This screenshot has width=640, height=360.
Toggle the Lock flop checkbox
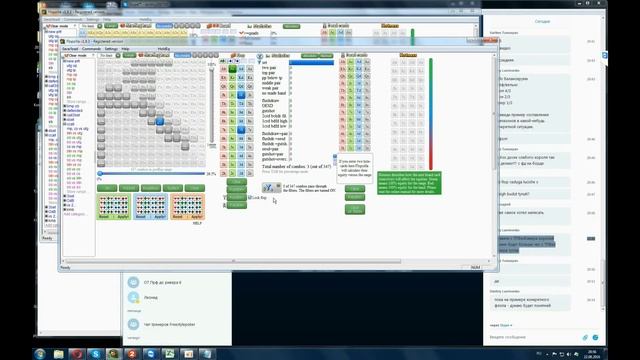coord(250,198)
